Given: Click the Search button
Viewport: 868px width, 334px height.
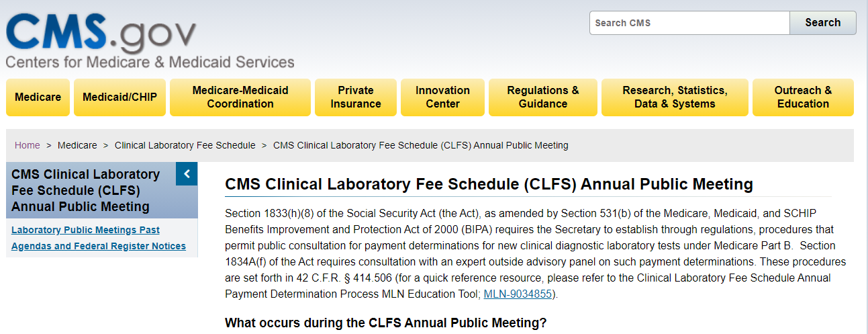Looking at the screenshot, I should coord(823,23).
